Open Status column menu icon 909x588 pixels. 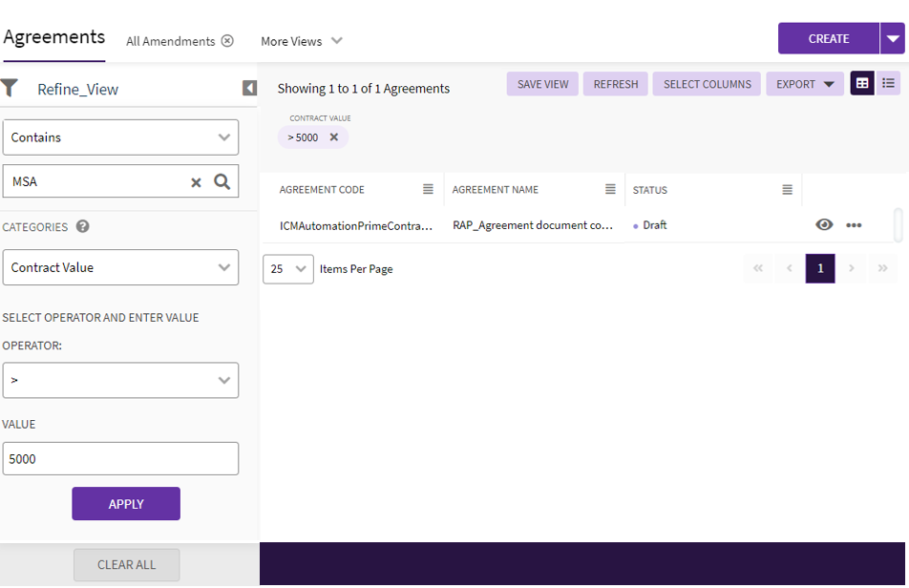click(x=787, y=190)
